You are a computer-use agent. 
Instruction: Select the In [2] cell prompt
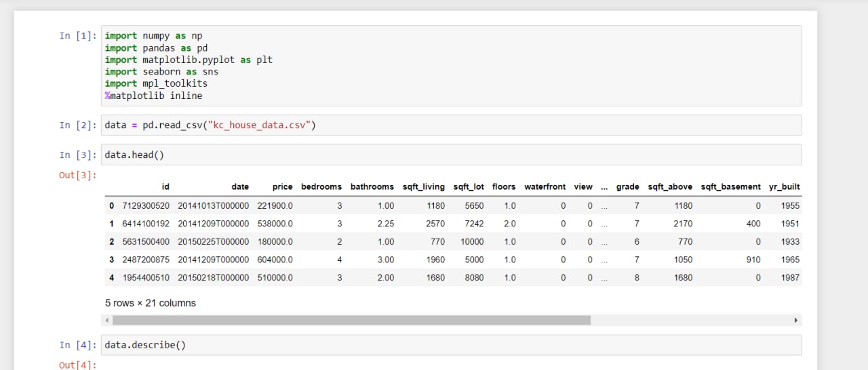79,125
